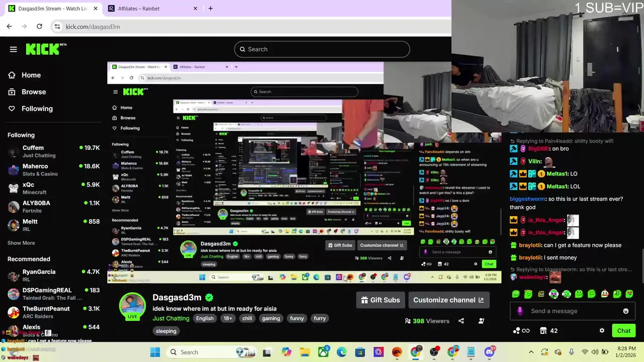Reload the page with the refresh button

coord(39,27)
